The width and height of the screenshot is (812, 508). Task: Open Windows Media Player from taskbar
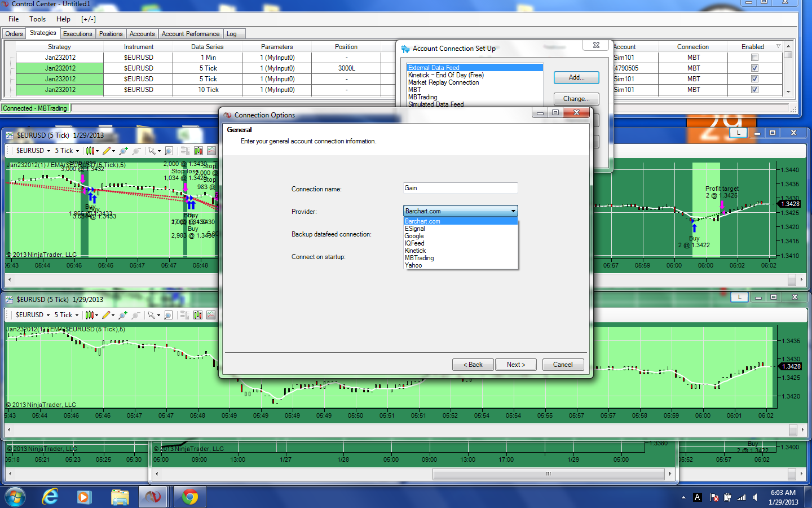tap(84, 497)
